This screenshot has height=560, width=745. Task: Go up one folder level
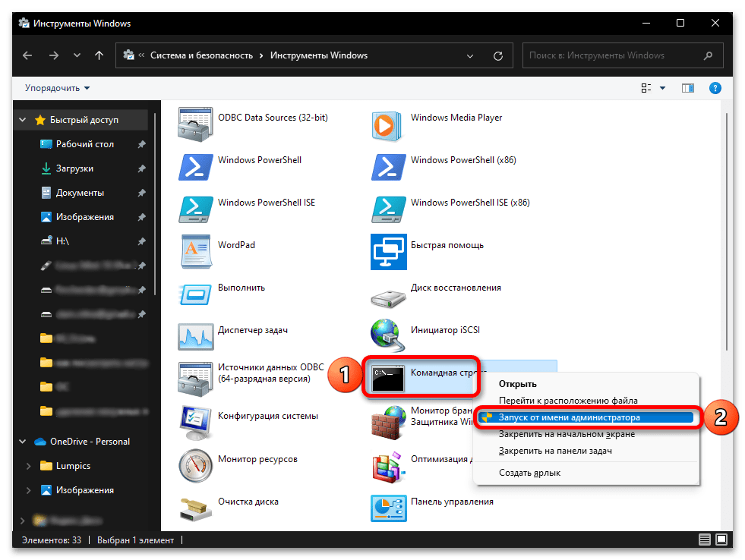99,55
